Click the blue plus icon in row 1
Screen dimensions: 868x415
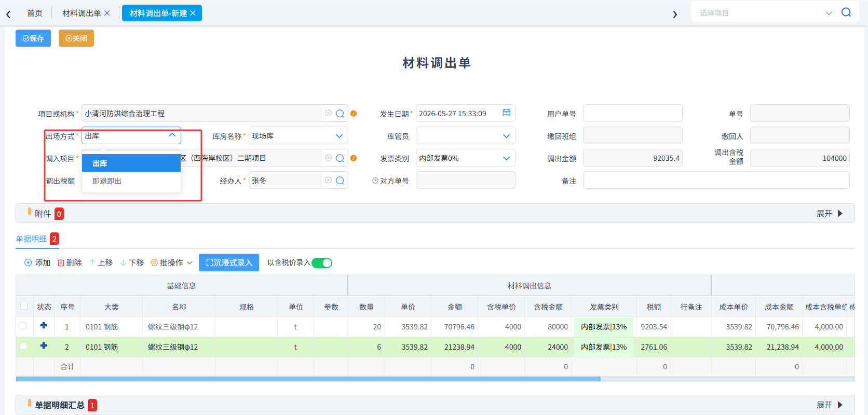click(44, 325)
